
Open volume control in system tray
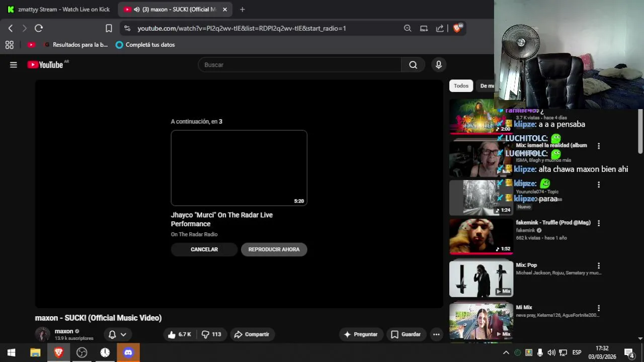click(551, 353)
